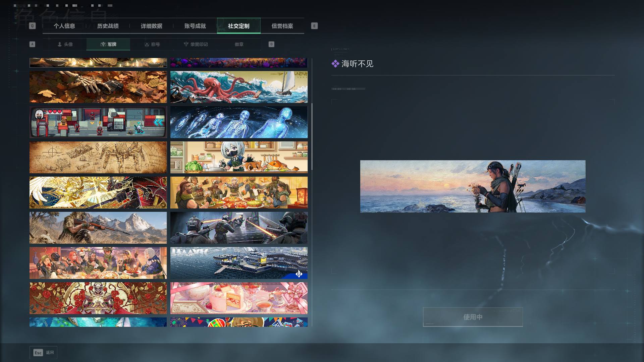The image size is (644, 362).
Task: Go to the 信誉档案 tab
Action: pos(282,26)
